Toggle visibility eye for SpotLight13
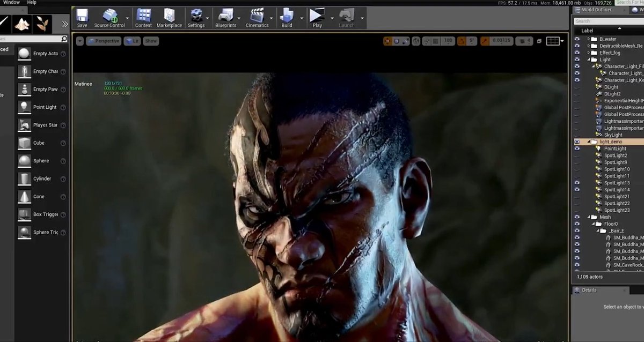This screenshot has width=644, height=342. (577, 183)
